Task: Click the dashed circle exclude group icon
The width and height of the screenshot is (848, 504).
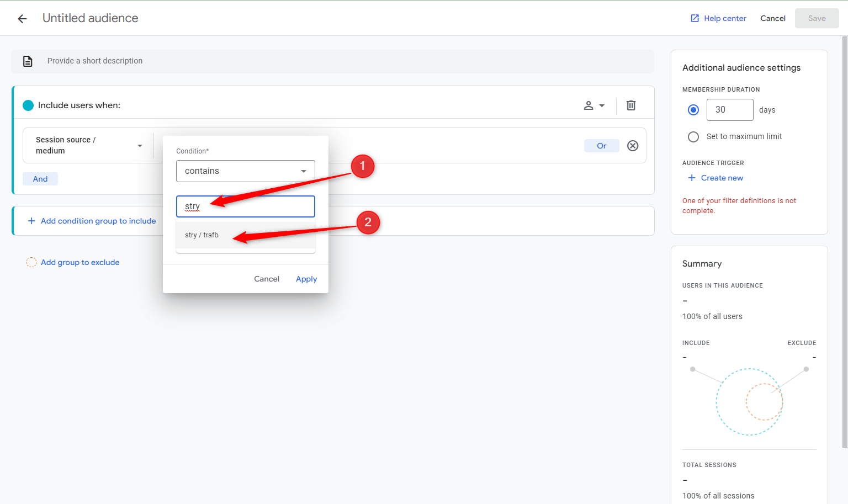Action: coord(31,262)
